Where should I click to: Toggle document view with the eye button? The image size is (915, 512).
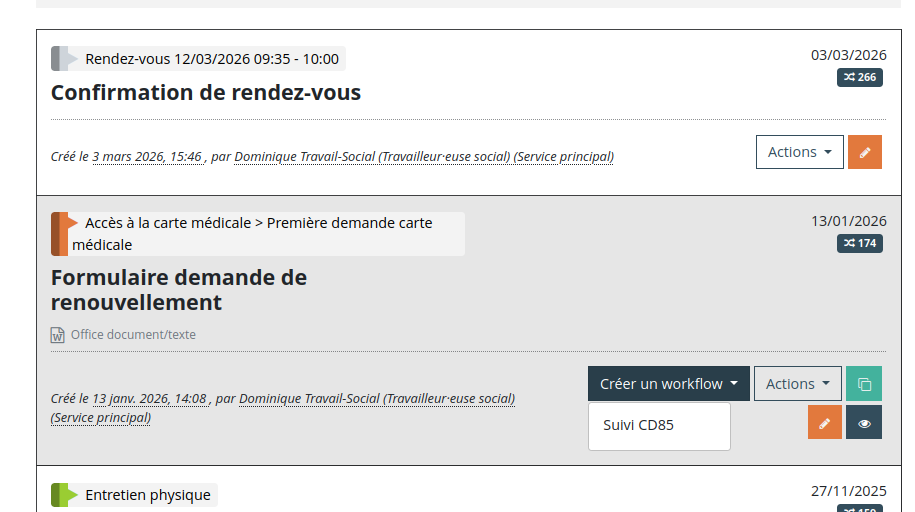click(864, 423)
